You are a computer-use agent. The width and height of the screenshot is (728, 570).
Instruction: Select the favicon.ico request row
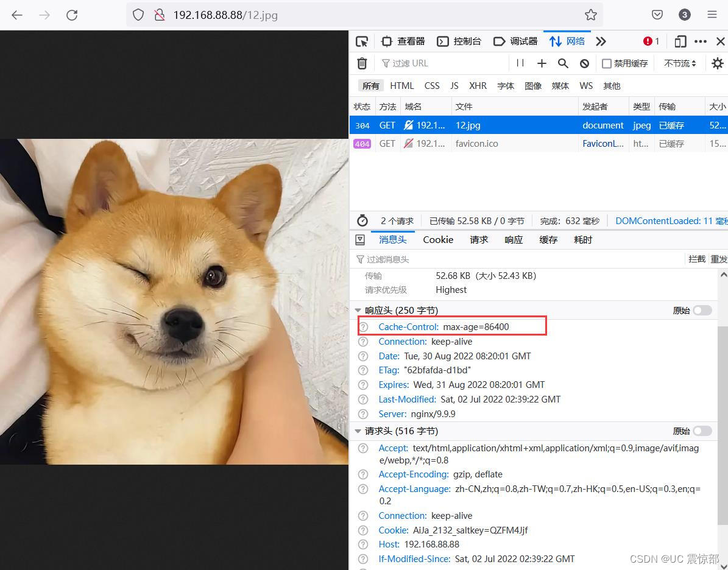click(539, 144)
